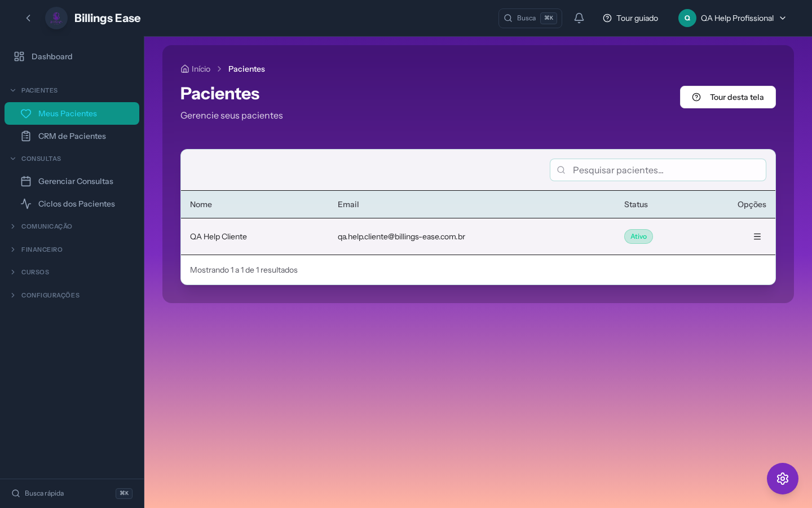Click the Billings Ease logo icon
This screenshot has width=812, height=508.
(56, 18)
